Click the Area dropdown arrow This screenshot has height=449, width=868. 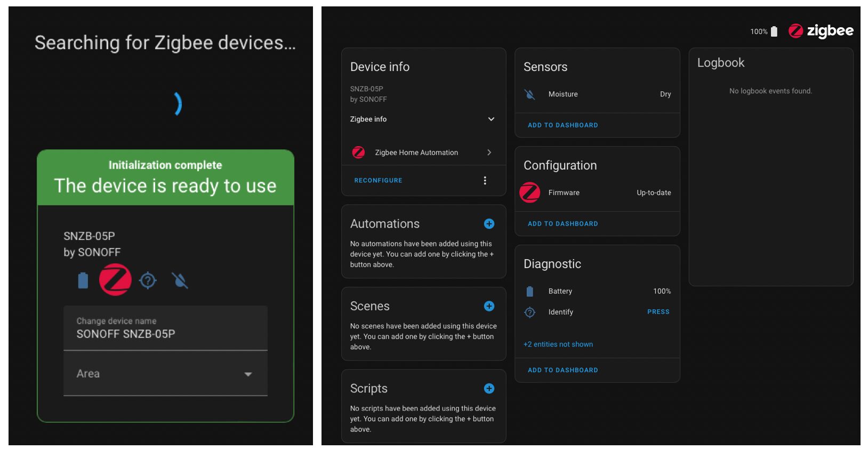click(248, 374)
